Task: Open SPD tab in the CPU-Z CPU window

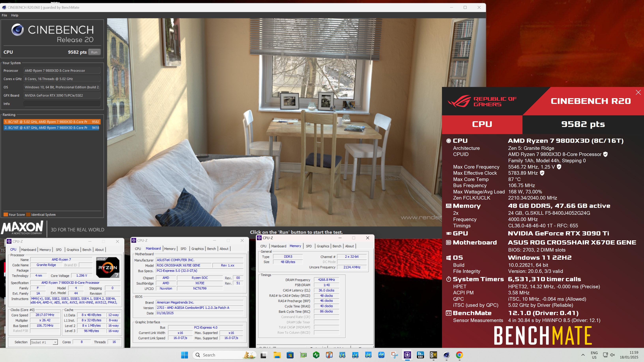Action: click(58, 250)
